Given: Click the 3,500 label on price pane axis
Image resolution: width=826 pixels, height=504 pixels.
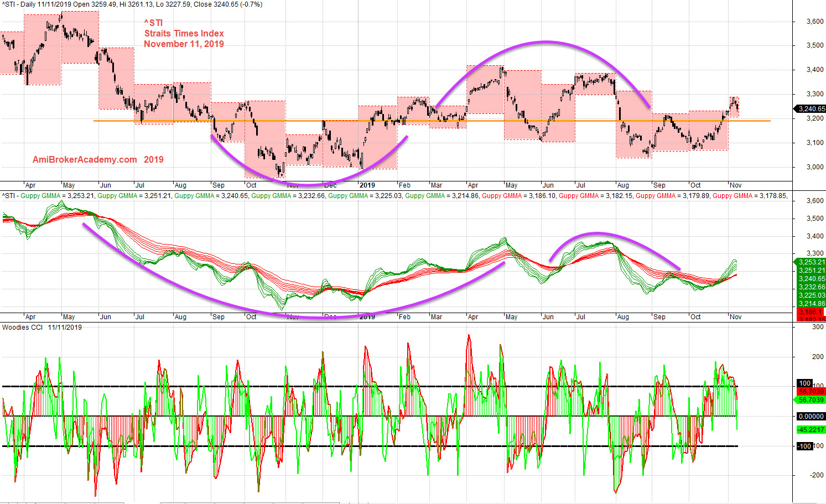Looking at the screenshot, I should (x=815, y=45).
